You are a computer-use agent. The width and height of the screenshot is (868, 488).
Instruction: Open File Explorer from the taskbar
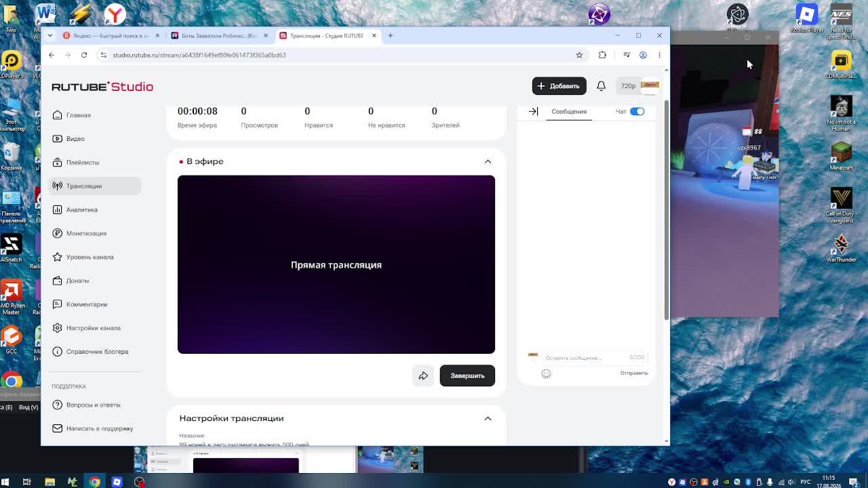click(x=50, y=482)
